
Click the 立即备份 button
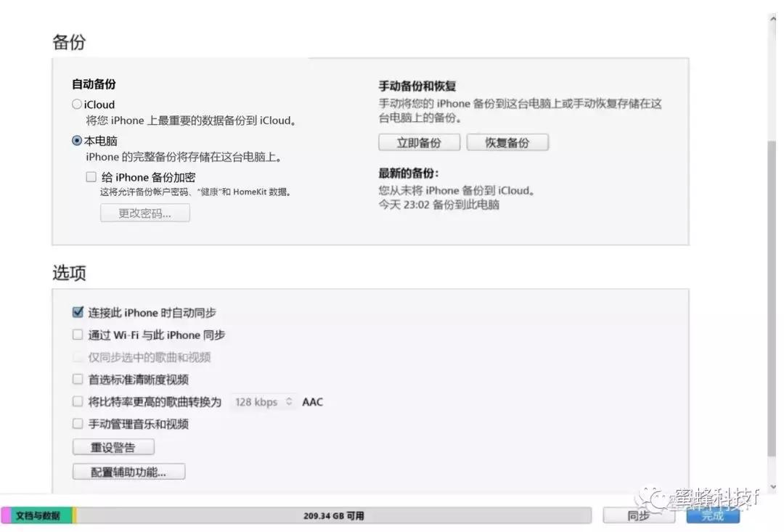419,142
